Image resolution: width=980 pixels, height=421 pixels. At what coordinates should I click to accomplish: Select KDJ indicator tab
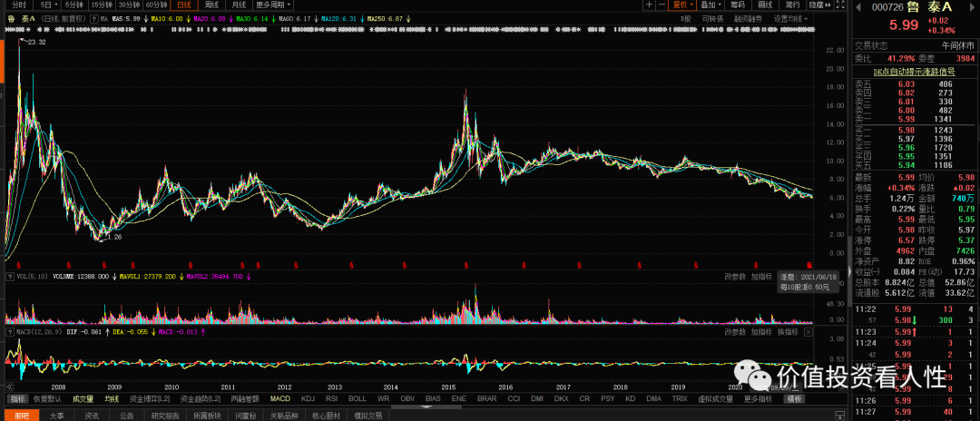[x=309, y=398]
